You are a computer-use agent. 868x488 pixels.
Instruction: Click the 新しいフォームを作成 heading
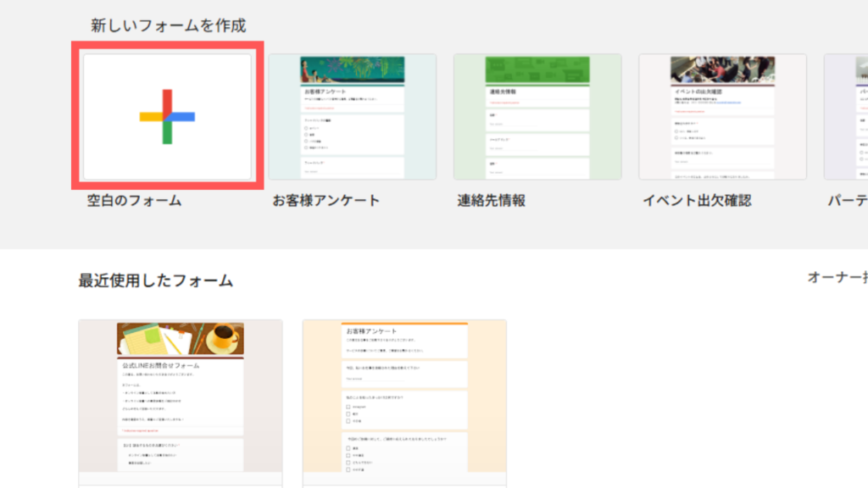tap(168, 25)
